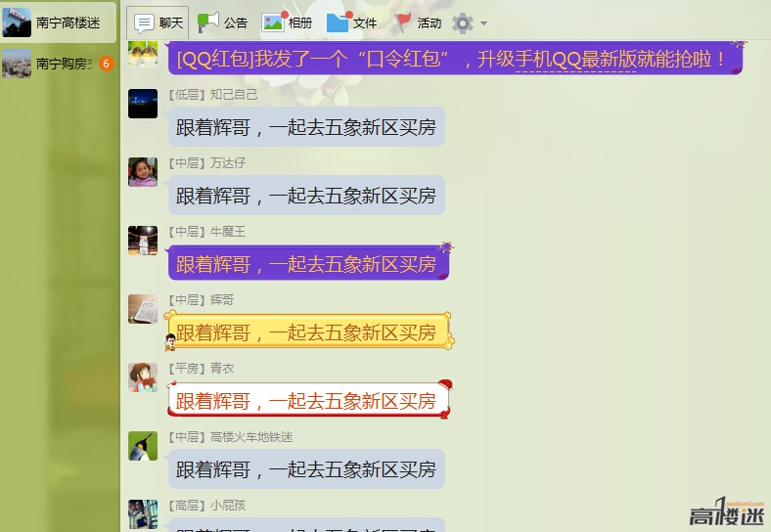
Task: Click 青衣's cartoon girl avatar
Action: click(x=143, y=377)
